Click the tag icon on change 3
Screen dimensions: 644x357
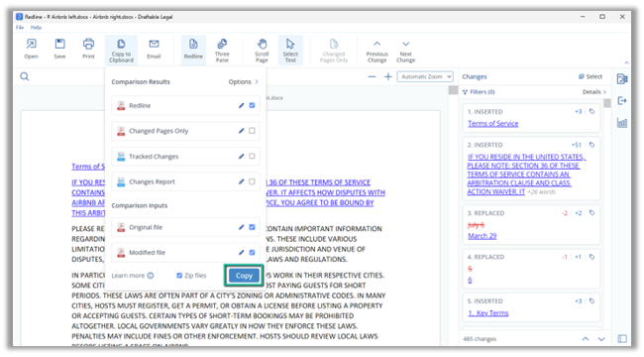(591, 213)
